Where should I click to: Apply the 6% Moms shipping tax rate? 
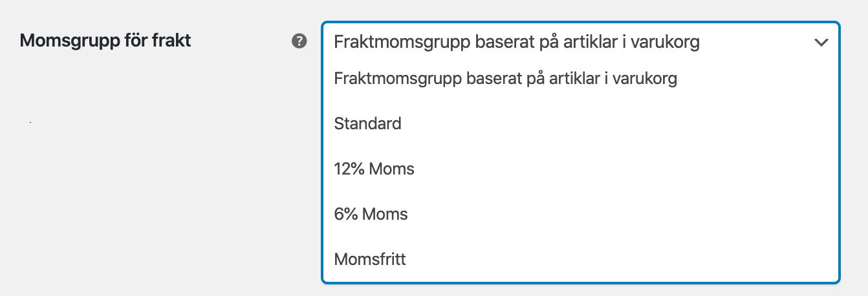(371, 214)
